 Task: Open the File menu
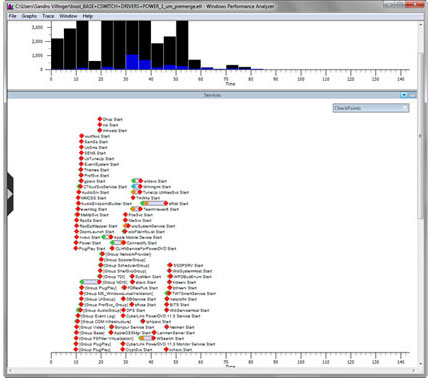point(12,16)
